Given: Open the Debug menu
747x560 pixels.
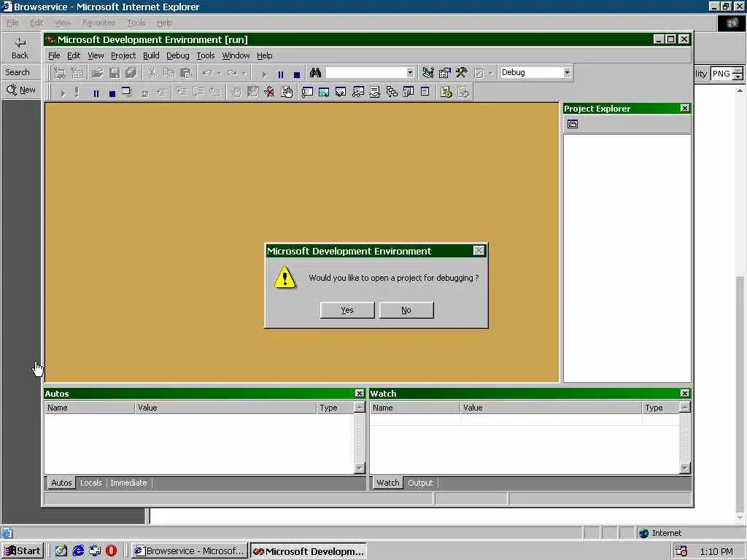Looking at the screenshot, I should pyautogui.click(x=178, y=55).
